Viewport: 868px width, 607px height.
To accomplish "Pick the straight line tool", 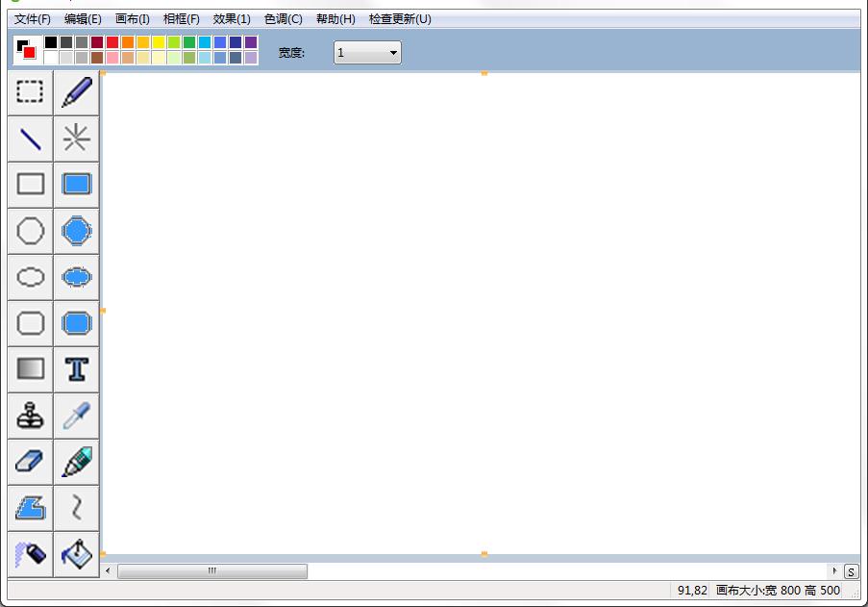I will pyautogui.click(x=31, y=139).
